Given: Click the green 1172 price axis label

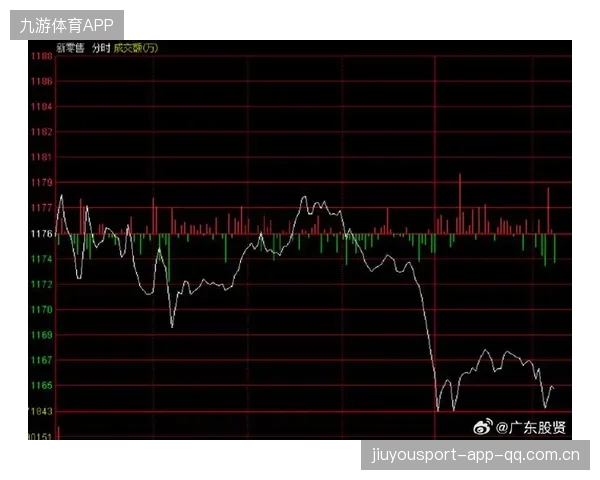Looking at the screenshot, I should (x=41, y=284).
